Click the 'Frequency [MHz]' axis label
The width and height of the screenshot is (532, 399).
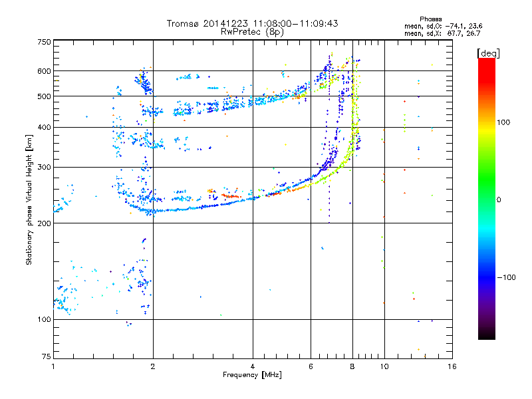[252, 375]
